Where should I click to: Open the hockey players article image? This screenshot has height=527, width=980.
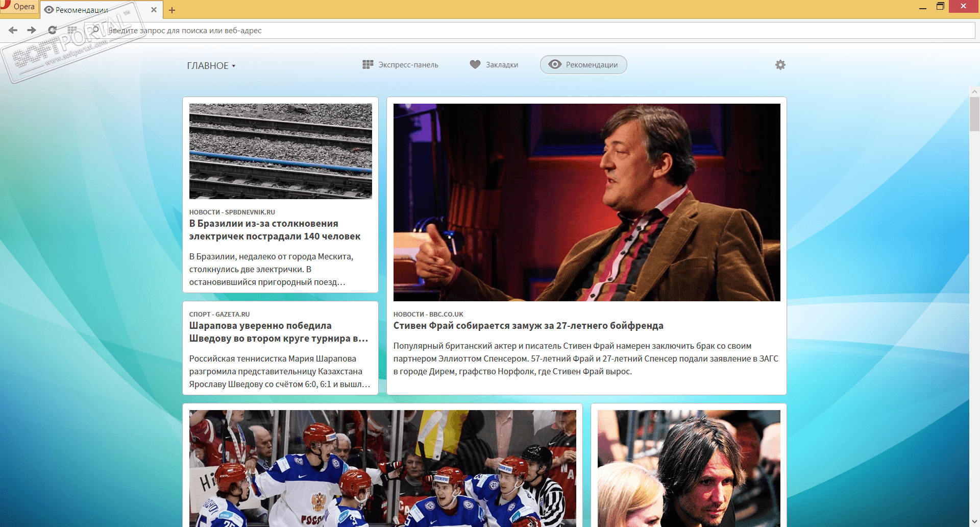click(383, 468)
